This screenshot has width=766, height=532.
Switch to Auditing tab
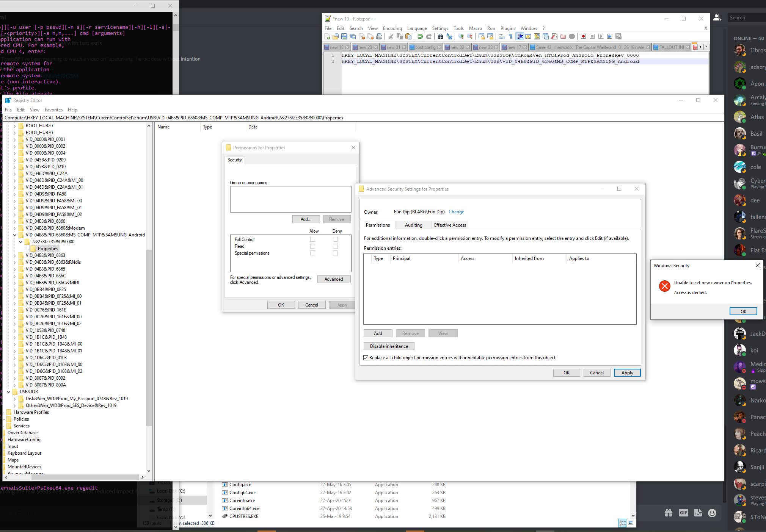[x=413, y=225]
